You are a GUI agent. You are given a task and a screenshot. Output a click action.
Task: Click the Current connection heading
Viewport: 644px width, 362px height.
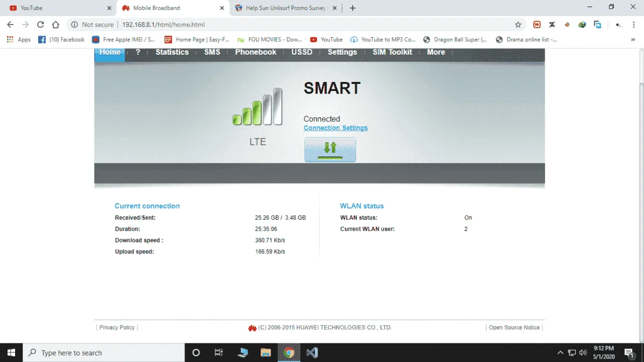click(147, 206)
